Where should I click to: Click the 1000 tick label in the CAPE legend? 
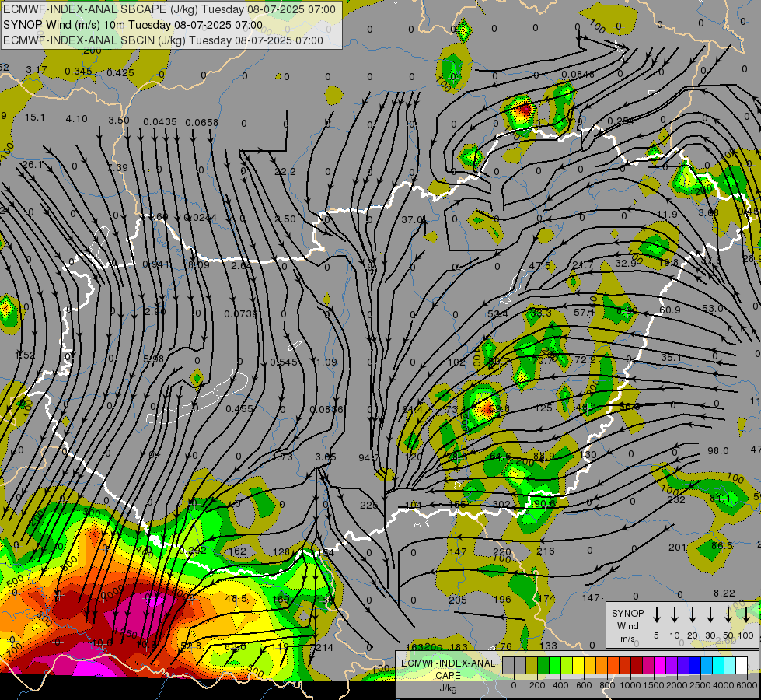[631, 685]
